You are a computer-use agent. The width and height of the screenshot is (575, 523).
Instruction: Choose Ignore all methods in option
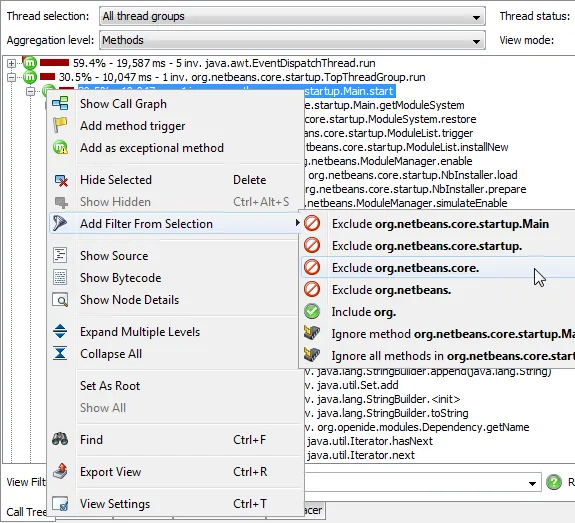[438, 356]
